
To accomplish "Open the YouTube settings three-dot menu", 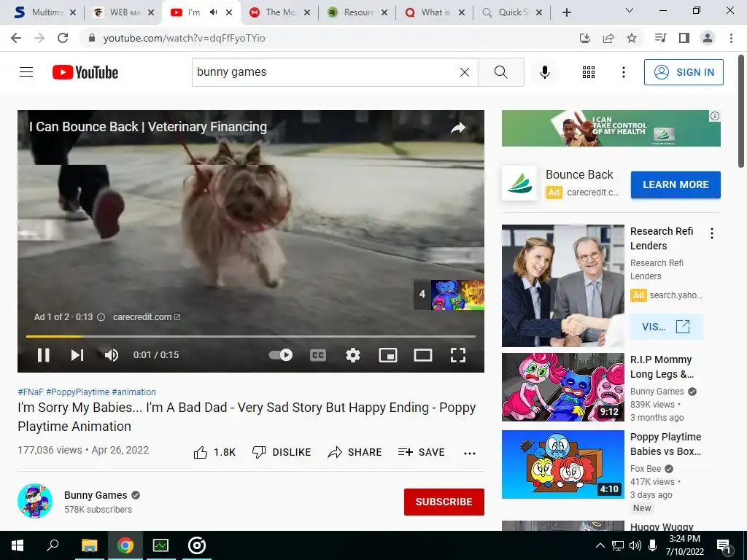I will point(624,72).
